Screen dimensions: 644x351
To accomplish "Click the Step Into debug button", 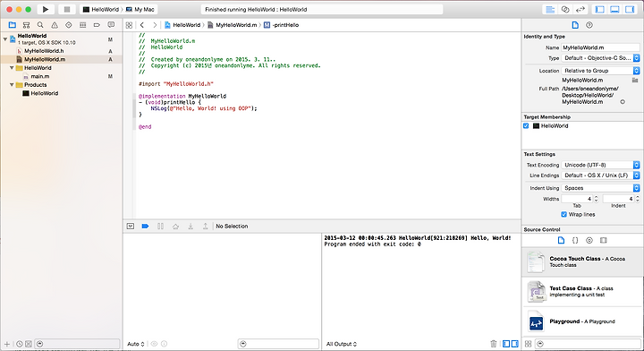I will click(x=191, y=226).
